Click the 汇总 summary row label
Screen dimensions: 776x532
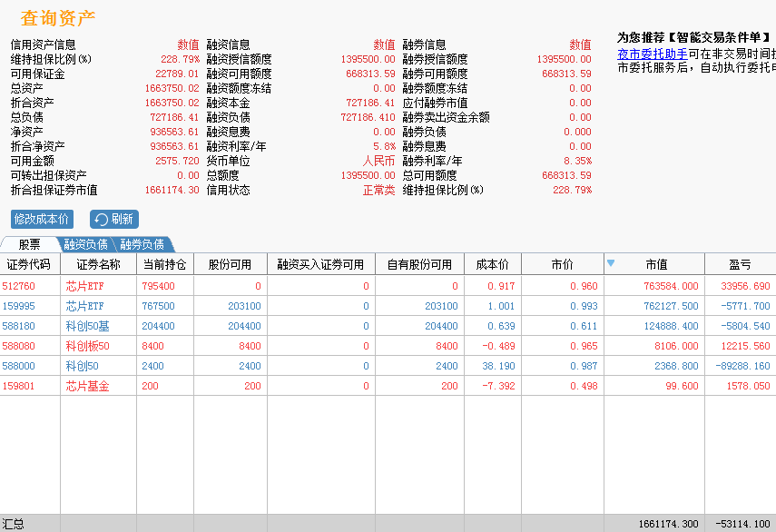coord(13,524)
